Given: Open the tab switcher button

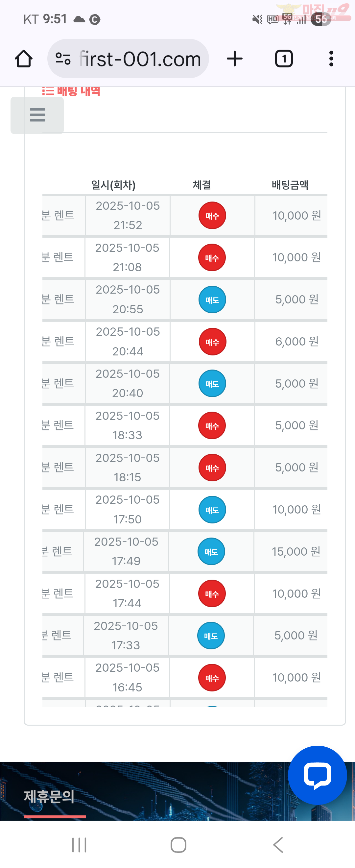Looking at the screenshot, I should (x=284, y=59).
